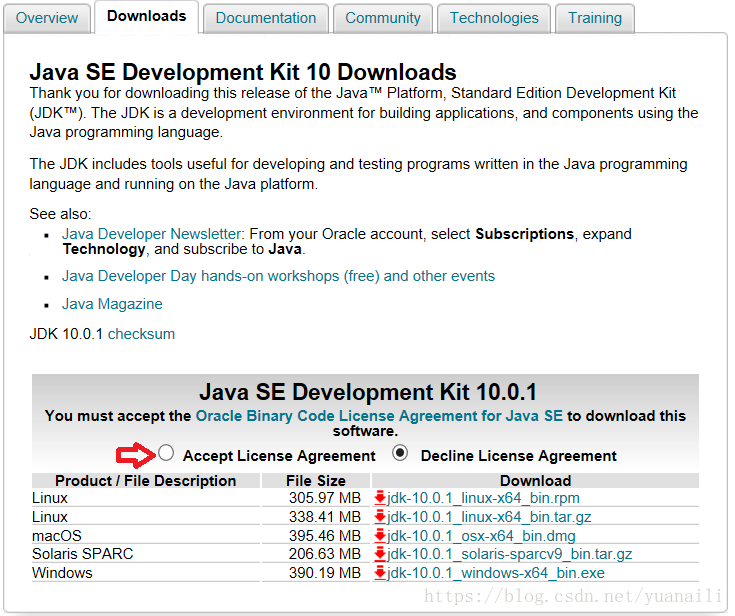Click the Product / File Description header
This screenshot has width=735, height=616.
click(x=146, y=481)
